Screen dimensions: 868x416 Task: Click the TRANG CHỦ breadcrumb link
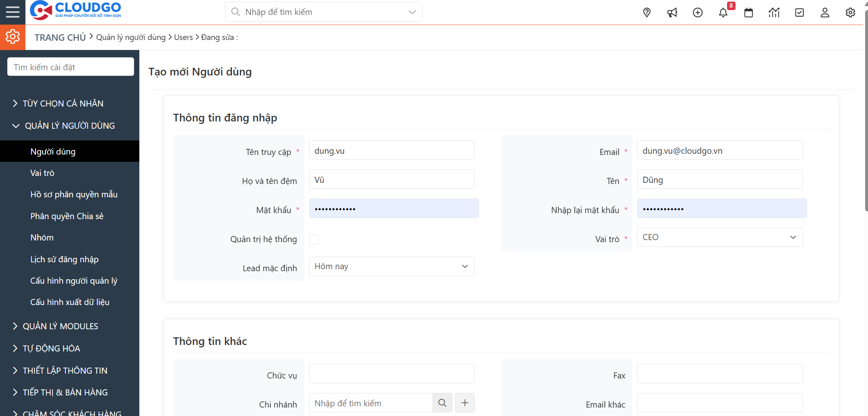60,38
